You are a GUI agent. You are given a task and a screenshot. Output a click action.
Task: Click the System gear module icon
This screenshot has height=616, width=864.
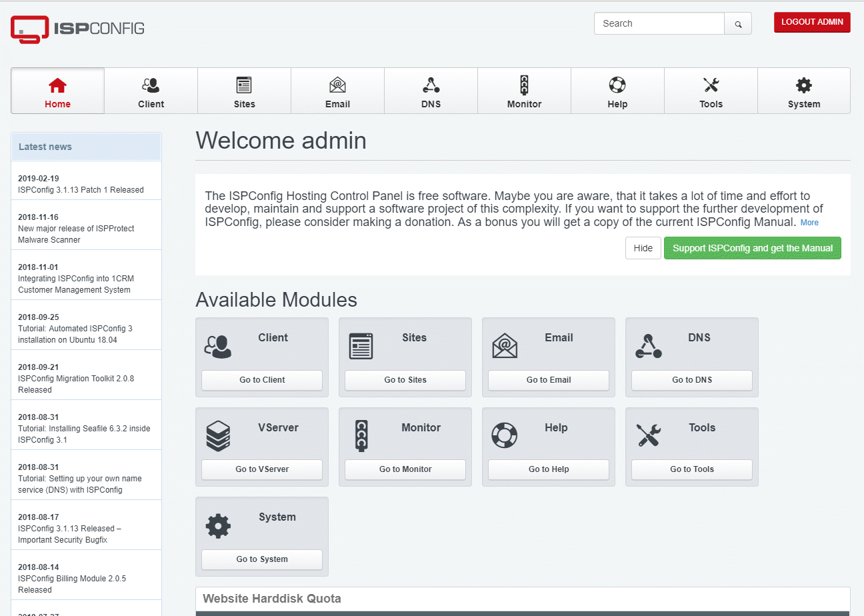218,526
